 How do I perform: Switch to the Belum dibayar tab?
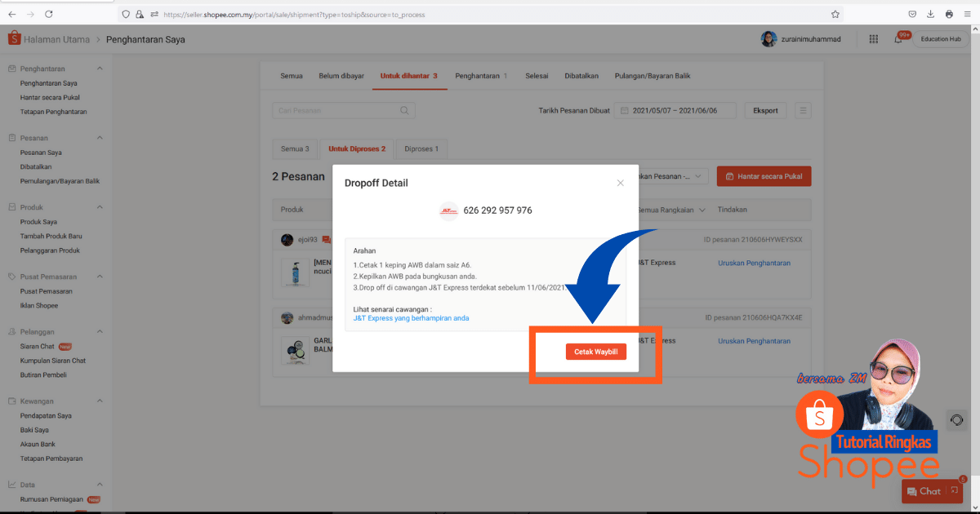click(x=341, y=76)
